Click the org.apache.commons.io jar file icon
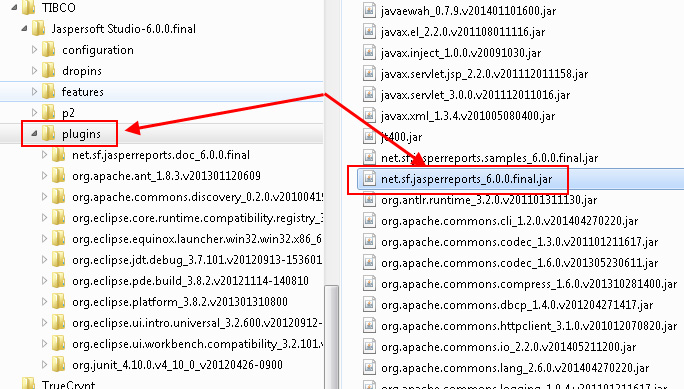Viewport: 684px width, 389px height. (369, 346)
